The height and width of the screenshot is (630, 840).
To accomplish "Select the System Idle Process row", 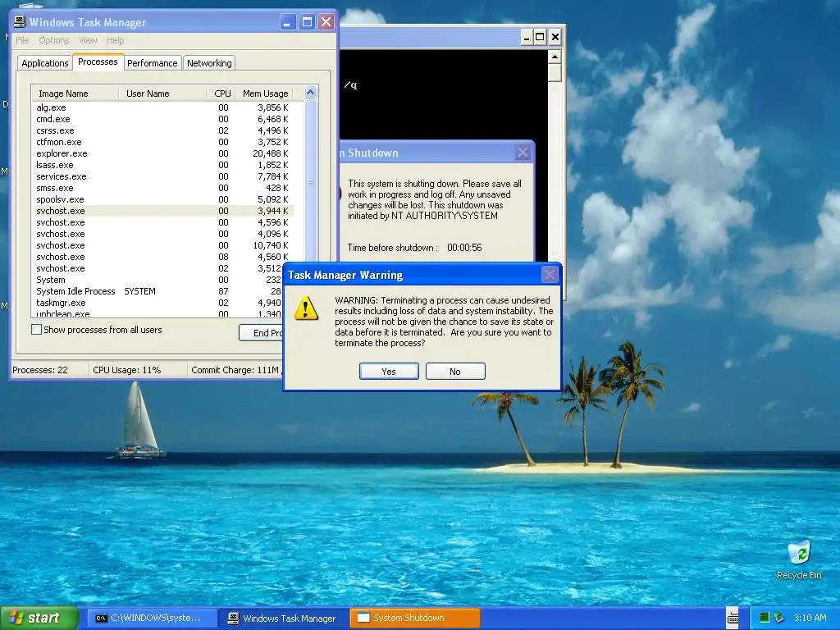I will (x=157, y=291).
